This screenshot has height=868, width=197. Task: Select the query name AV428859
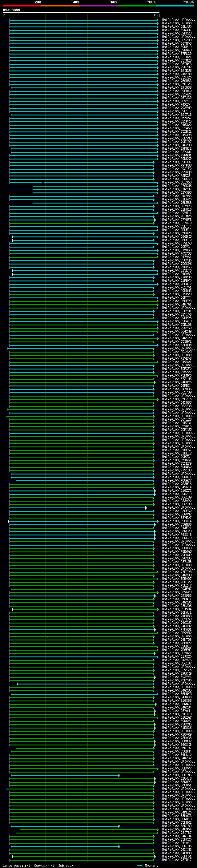point(11,10)
